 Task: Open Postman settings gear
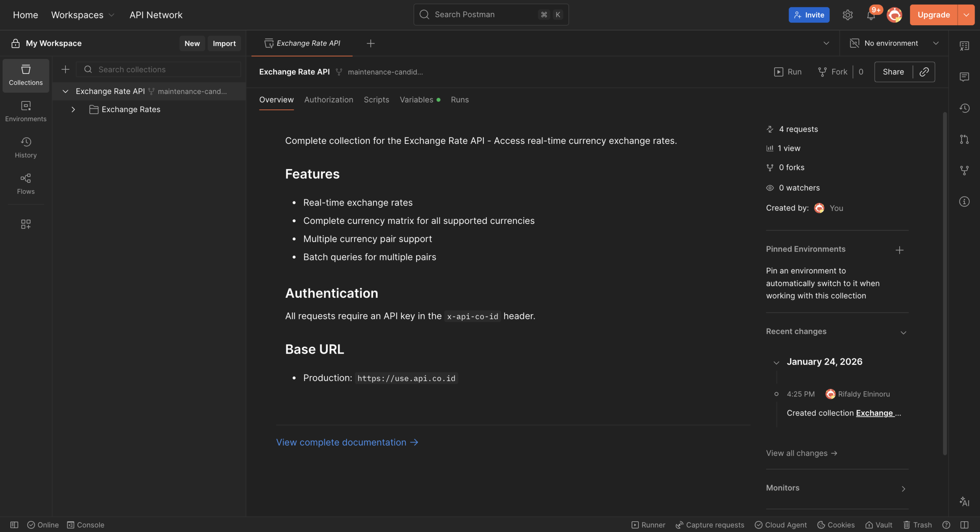[x=848, y=15]
